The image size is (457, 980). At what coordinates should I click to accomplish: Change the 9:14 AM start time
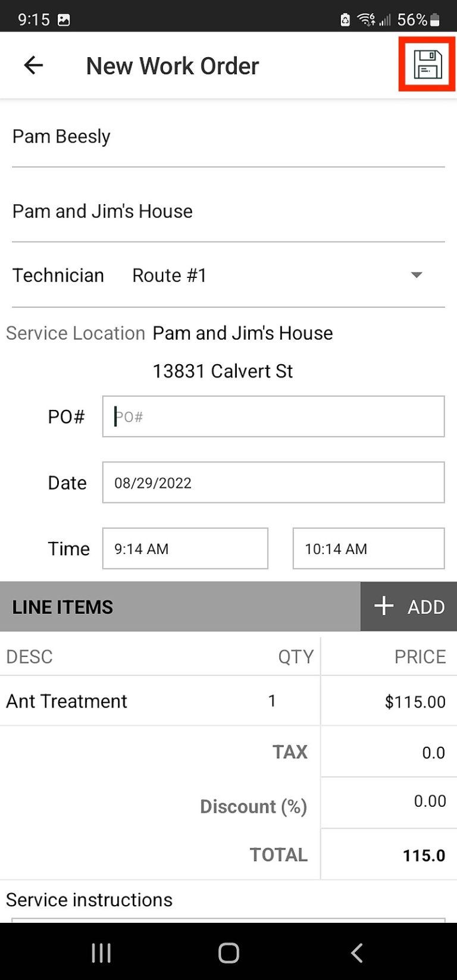tap(185, 549)
